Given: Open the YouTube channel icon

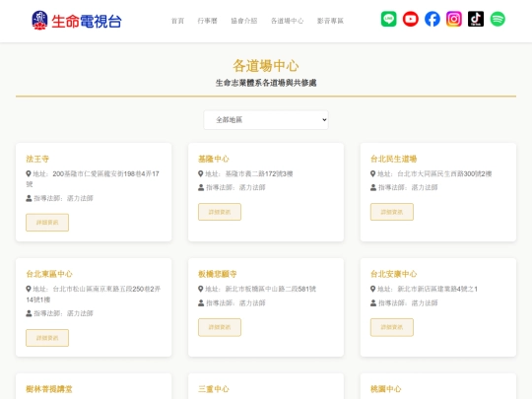Looking at the screenshot, I should click(410, 19).
